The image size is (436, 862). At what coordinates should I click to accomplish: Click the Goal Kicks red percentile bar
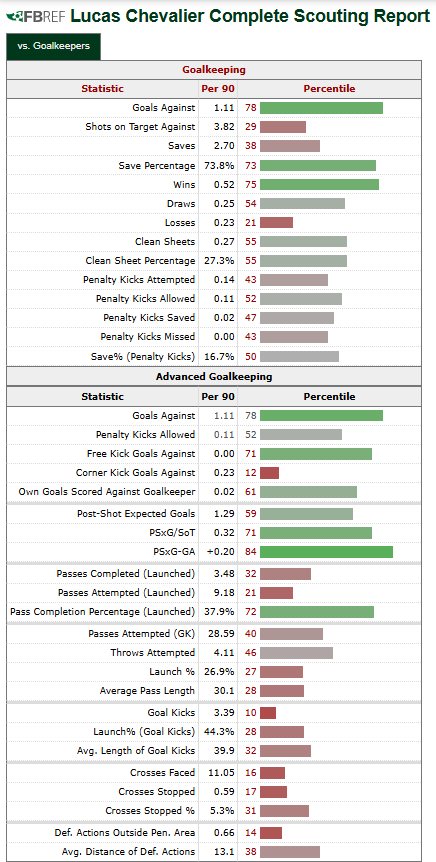point(268,712)
